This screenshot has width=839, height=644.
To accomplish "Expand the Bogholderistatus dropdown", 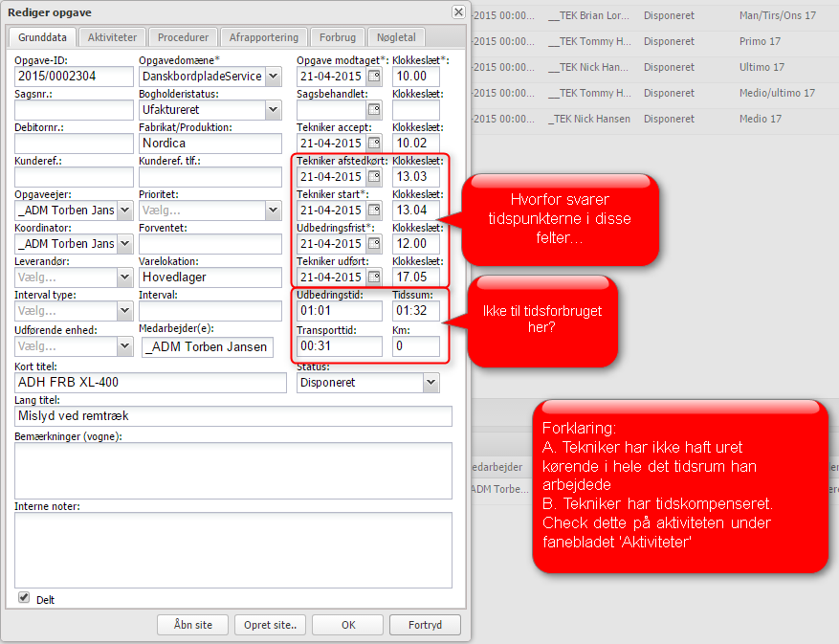I will point(274,110).
